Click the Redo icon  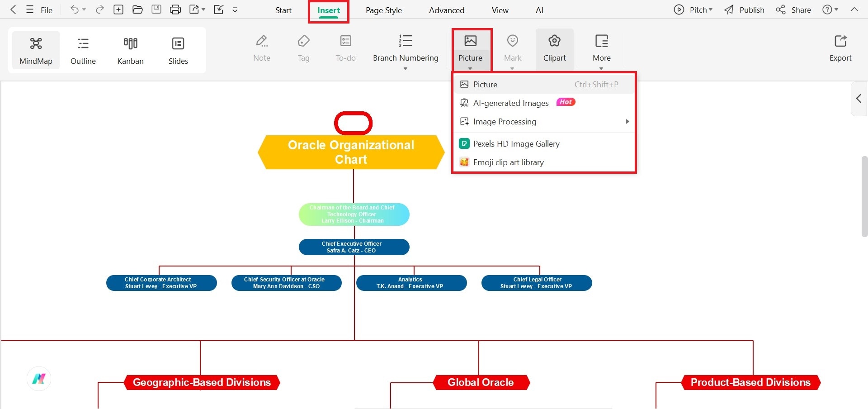pos(100,10)
